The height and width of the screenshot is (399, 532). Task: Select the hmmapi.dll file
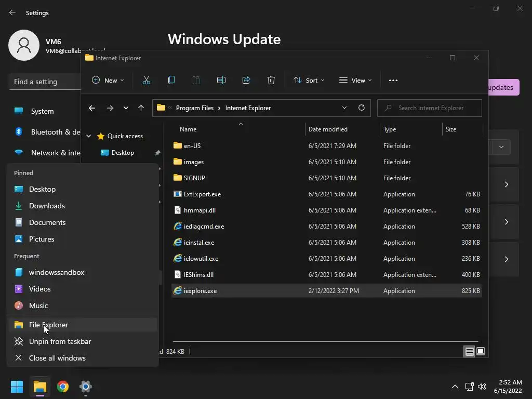tap(326, 210)
